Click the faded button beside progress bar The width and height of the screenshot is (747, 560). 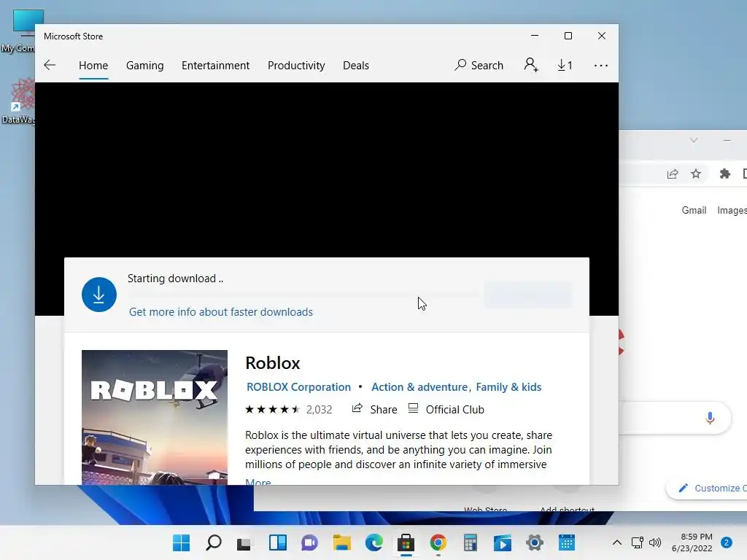point(528,295)
